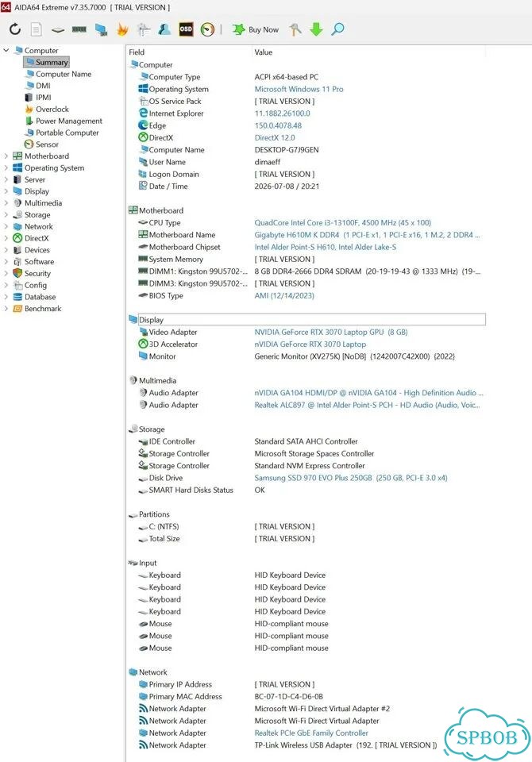
Task: Start System Stability Test flame icon
Action: [x=122, y=29]
